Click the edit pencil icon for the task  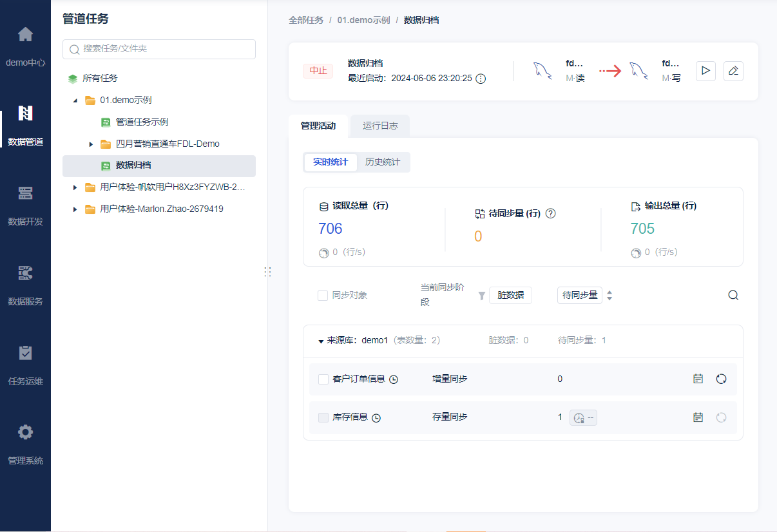[733, 71]
